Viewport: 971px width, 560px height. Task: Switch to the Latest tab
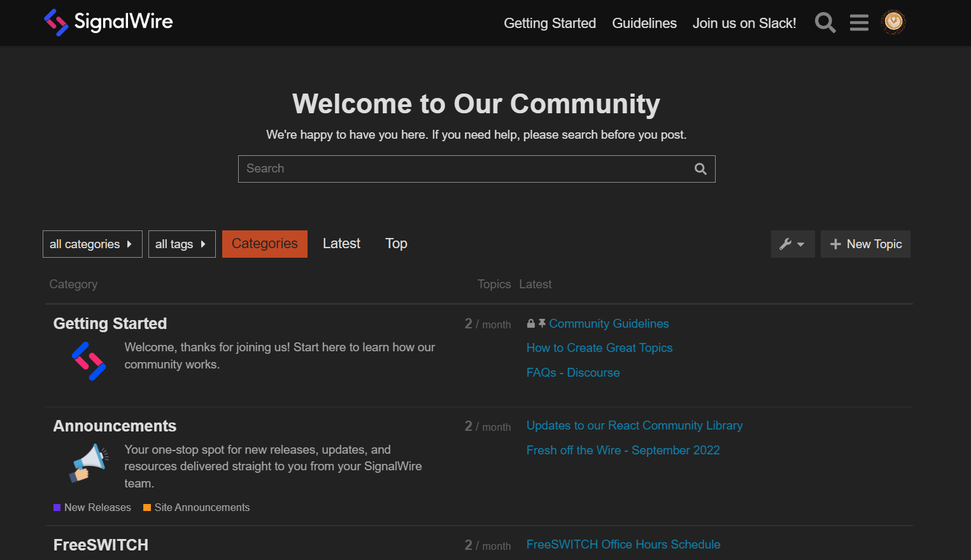point(341,244)
